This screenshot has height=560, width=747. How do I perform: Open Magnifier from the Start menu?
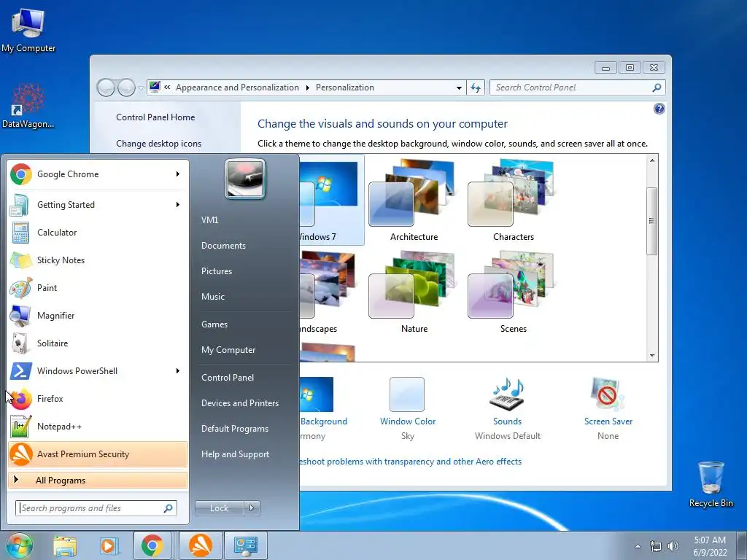[98, 315]
